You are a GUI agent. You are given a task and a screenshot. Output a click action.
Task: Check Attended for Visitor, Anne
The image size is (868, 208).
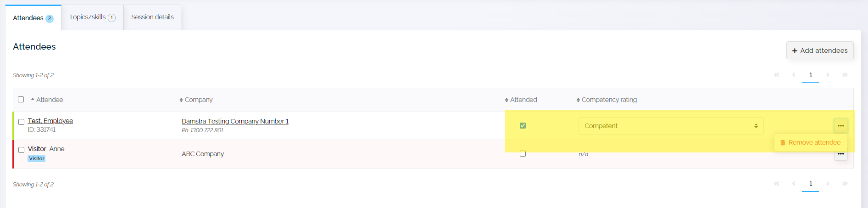tap(523, 154)
